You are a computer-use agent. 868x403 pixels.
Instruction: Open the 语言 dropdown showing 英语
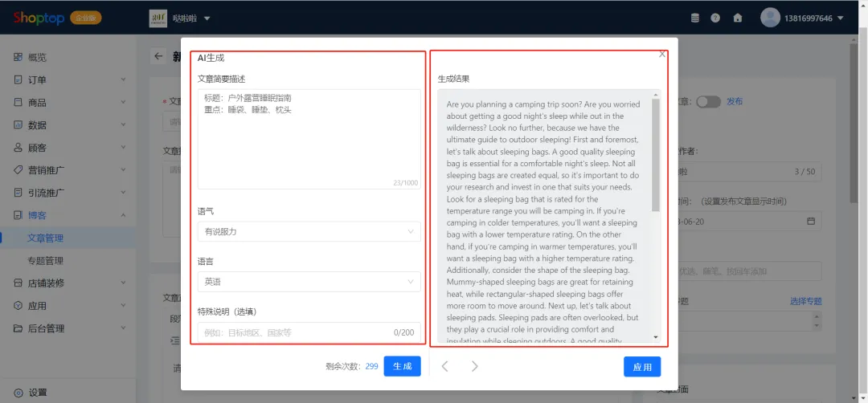tap(309, 282)
